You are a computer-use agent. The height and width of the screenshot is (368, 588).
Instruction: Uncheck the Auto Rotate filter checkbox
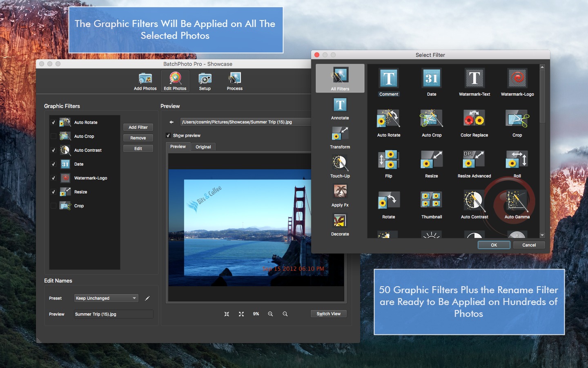click(53, 123)
